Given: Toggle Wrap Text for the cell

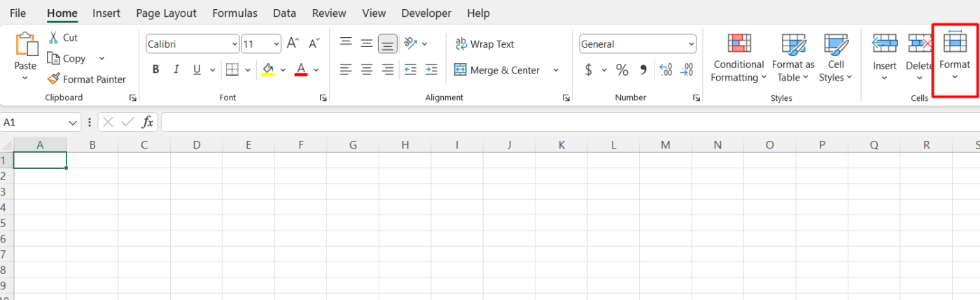Looking at the screenshot, I should [x=484, y=43].
